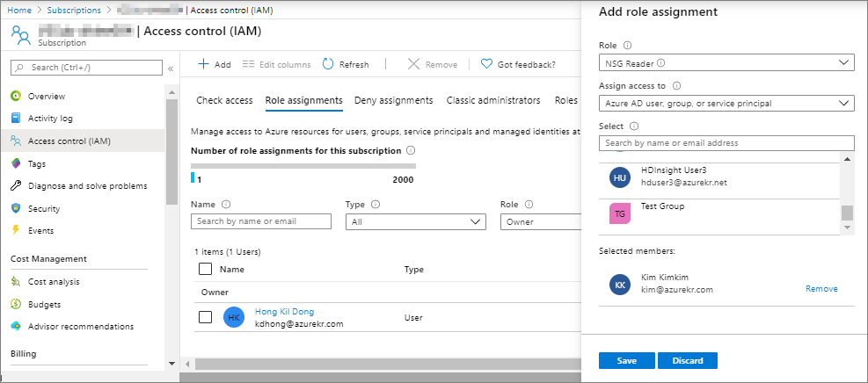Screen dimensions: 868x383
Task: Click the Edit columns icon
Action: (x=249, y=64)
